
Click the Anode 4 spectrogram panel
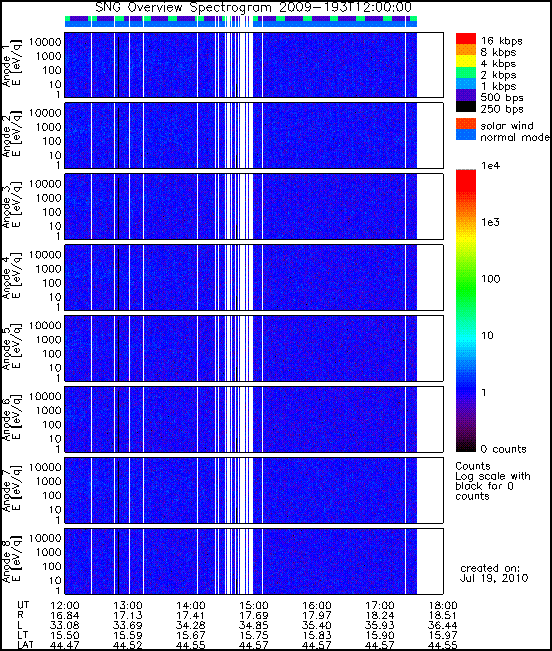(x=254, y=277)
